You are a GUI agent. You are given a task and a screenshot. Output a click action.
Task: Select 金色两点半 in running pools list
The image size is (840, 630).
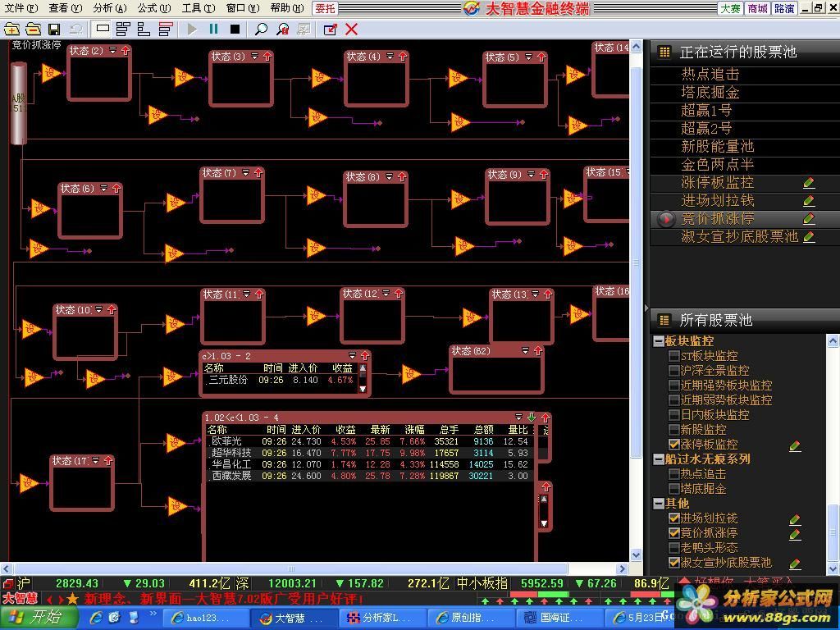point(717,164)
